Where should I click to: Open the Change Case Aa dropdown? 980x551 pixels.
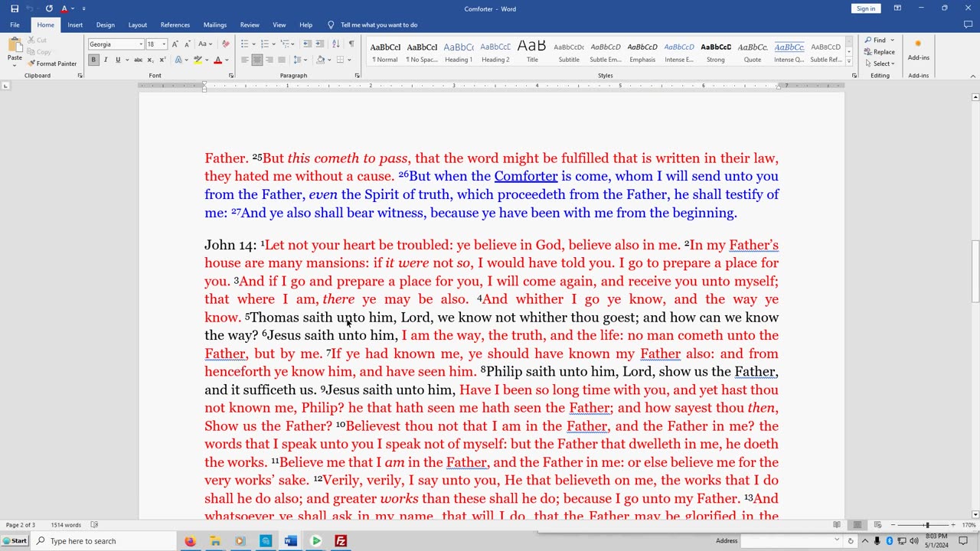pyautogui.click(x=205, y=44)
